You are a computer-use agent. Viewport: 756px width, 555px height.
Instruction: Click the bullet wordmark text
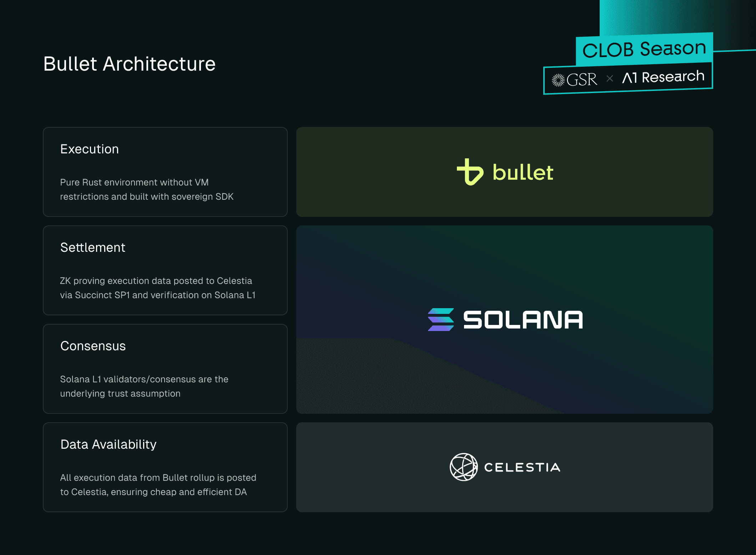click(523, 172)
